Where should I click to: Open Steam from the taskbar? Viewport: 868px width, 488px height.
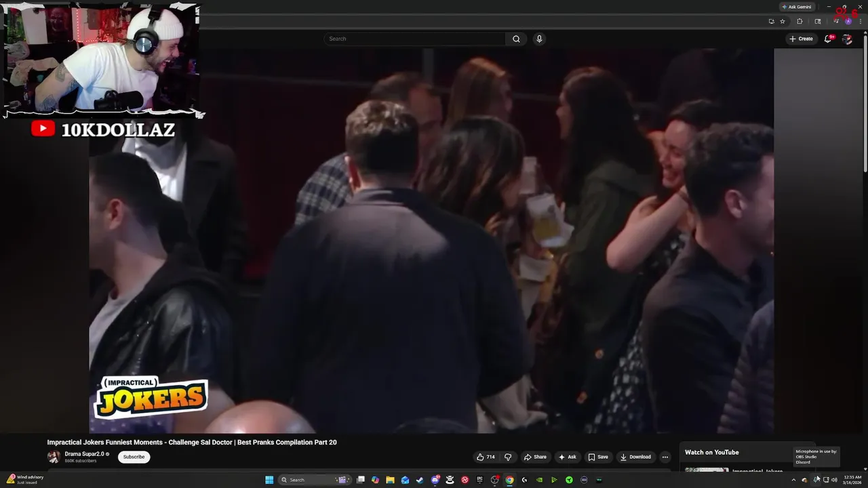420,480
